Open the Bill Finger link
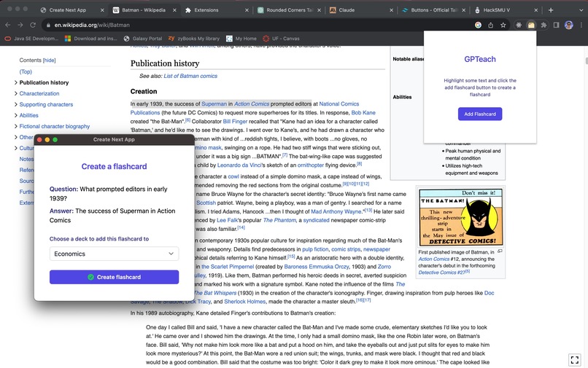Image resolution: width=588 pixels, height=368 pixels. point(235,122)
